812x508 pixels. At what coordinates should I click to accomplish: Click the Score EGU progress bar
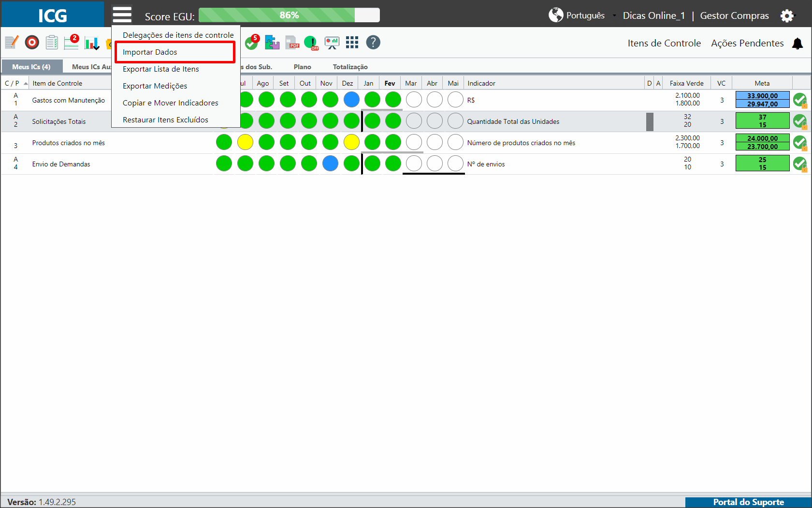289,15
